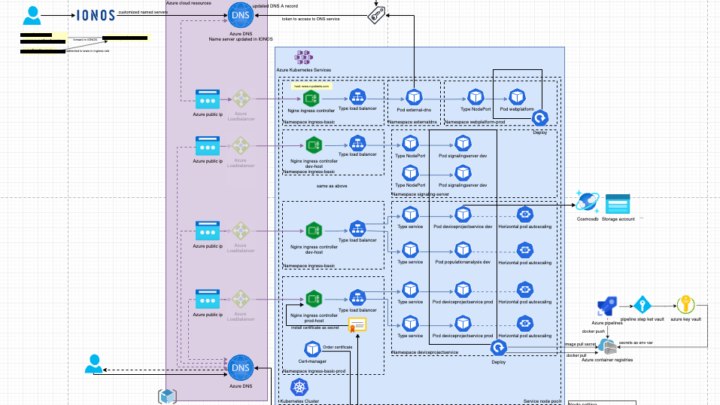This screenshot has height=405, width=720.
Task: Select the user icon next to IONOS
Action: pos(33,15)
